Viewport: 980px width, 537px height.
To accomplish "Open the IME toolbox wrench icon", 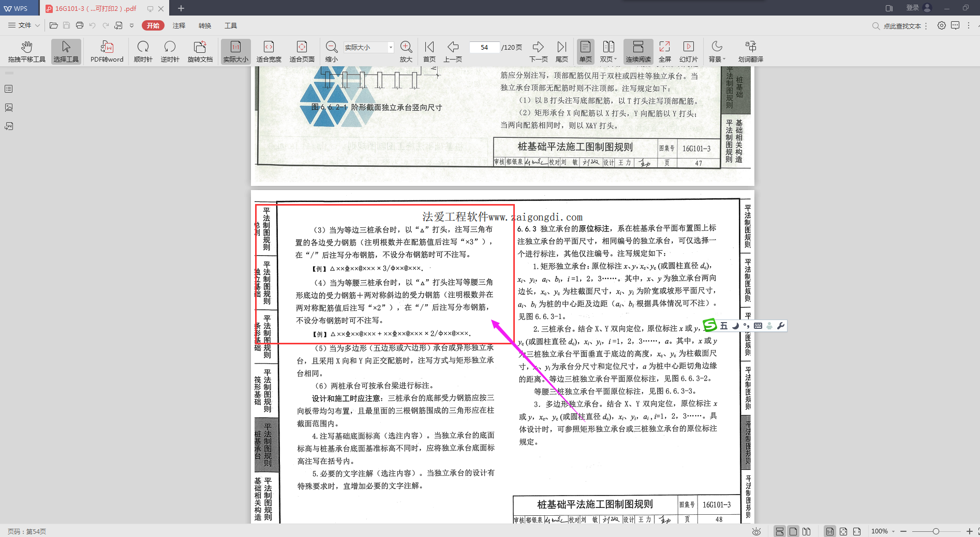I will click(x=781, y=326).
